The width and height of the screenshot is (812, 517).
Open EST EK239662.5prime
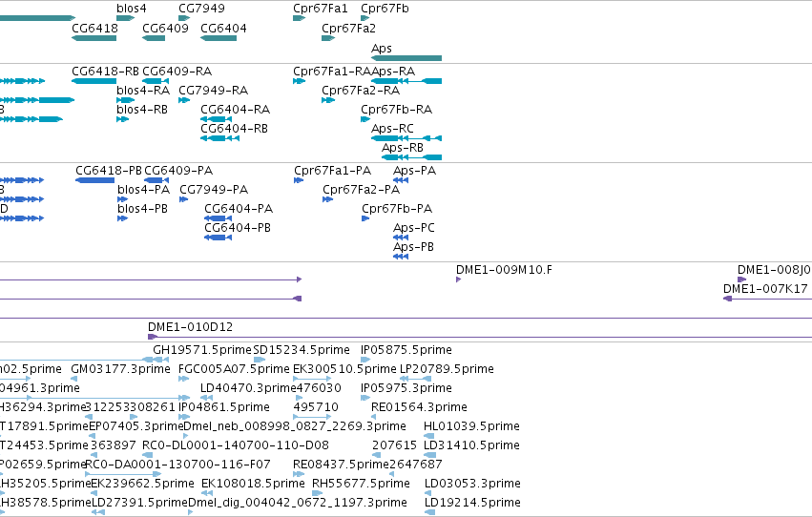142,484
